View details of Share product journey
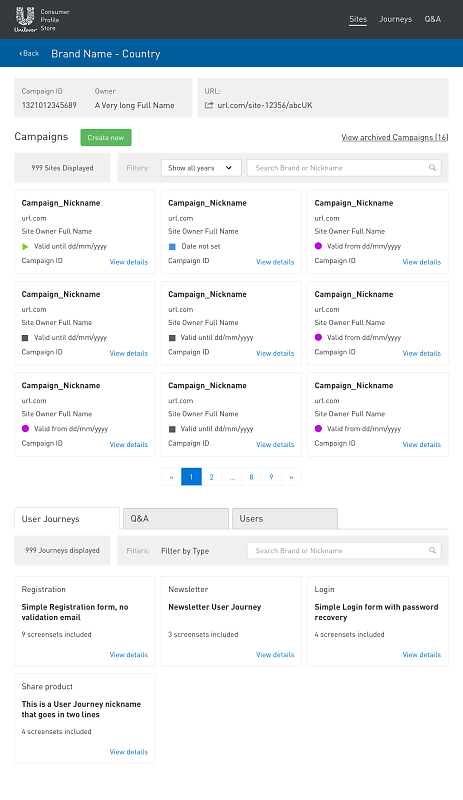This screenshot has height=800, width=463. pos(129,752)
